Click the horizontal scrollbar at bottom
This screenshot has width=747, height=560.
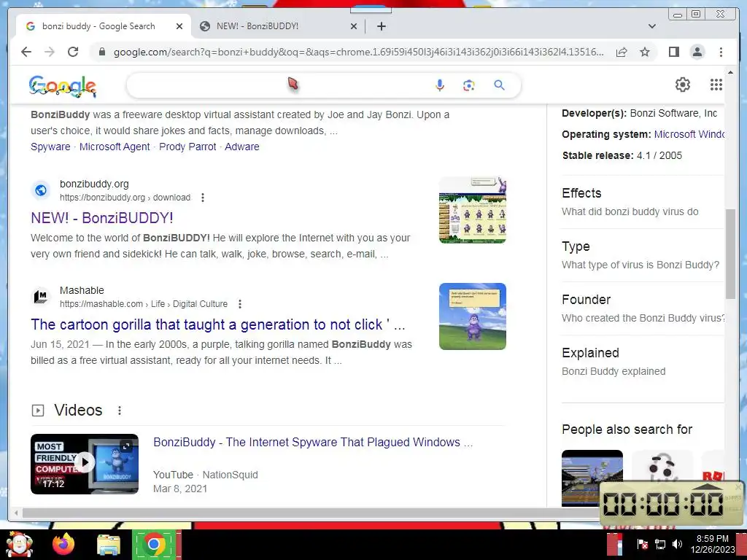coord(309,513)
